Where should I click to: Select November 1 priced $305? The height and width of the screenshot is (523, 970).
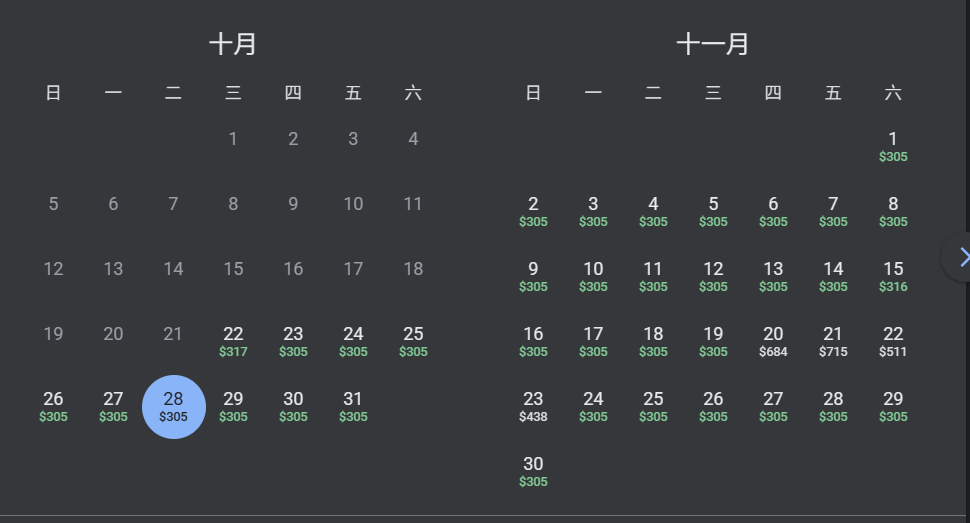[893, 147]
